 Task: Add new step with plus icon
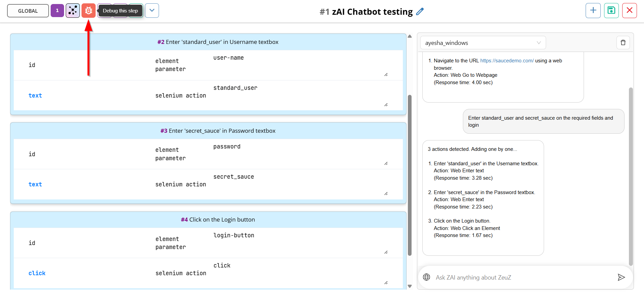coord(593,10)
